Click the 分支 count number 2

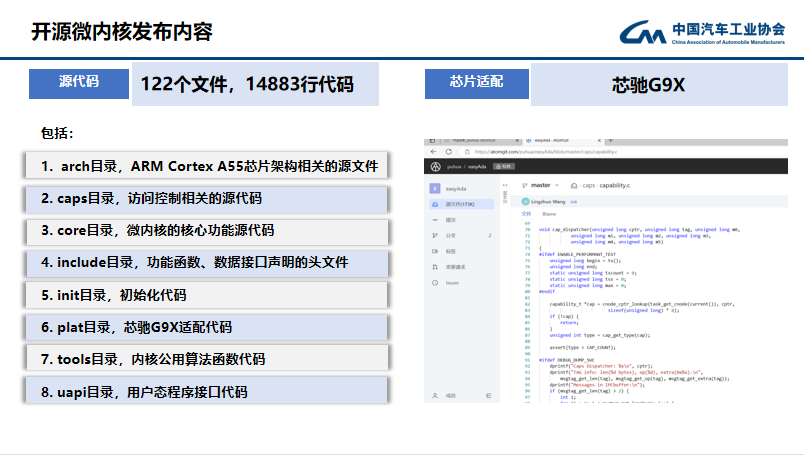[x=490, y=235]
